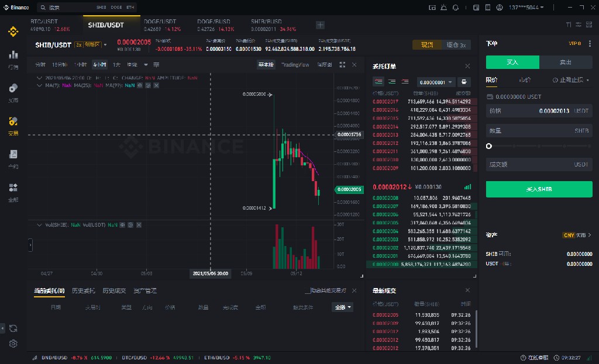Switch to the DOGE/USDT tab
Image resolution: width=599 pixels, height=364 pixels.
(160, 25)
